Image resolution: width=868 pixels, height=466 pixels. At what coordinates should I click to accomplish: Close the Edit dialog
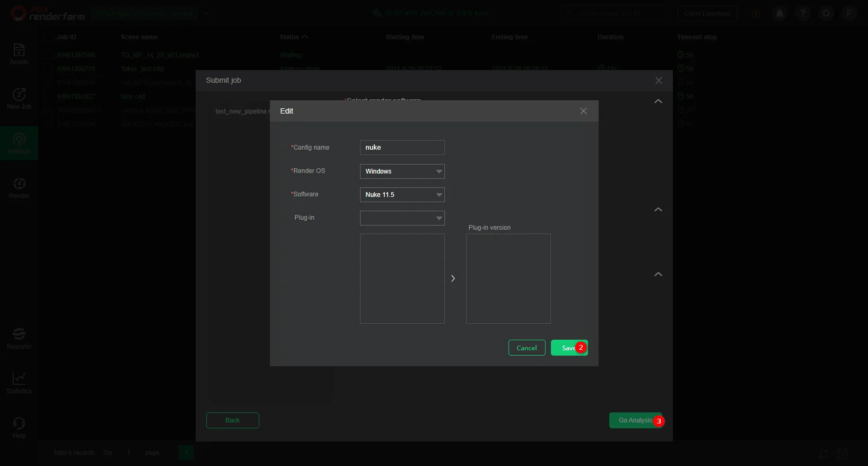[x=583, y=111]
